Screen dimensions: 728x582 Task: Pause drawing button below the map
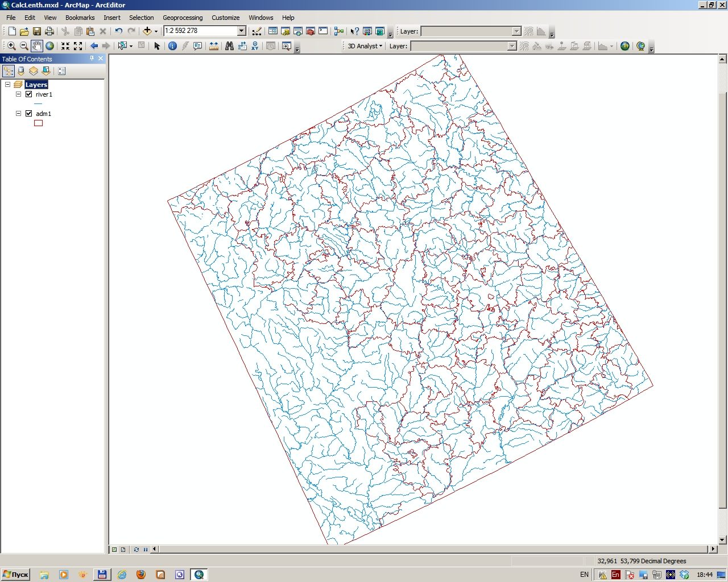(x=146, y=550)
